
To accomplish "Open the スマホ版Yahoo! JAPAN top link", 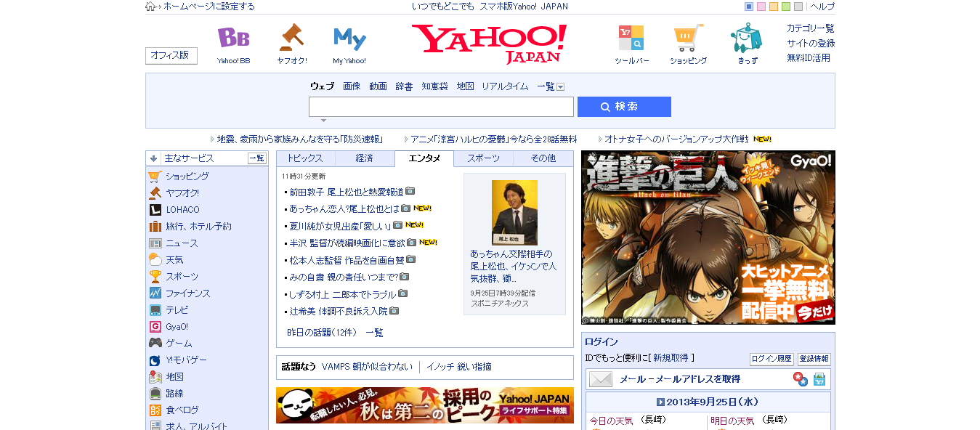I will click(x=524, y=7).
